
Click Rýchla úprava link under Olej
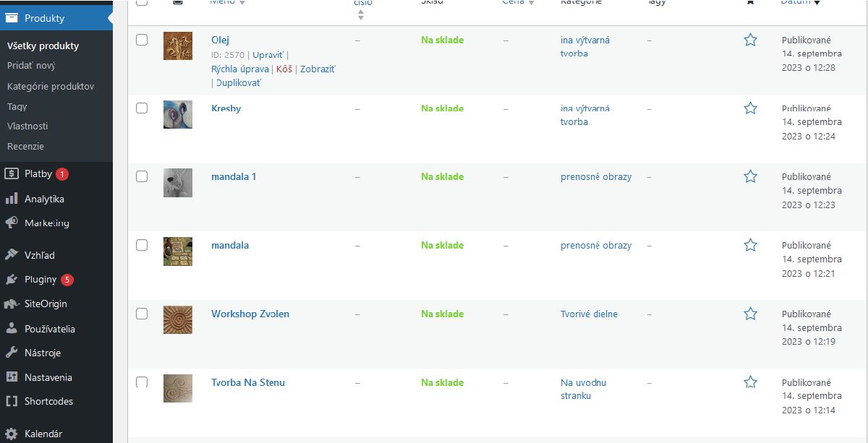240,69
